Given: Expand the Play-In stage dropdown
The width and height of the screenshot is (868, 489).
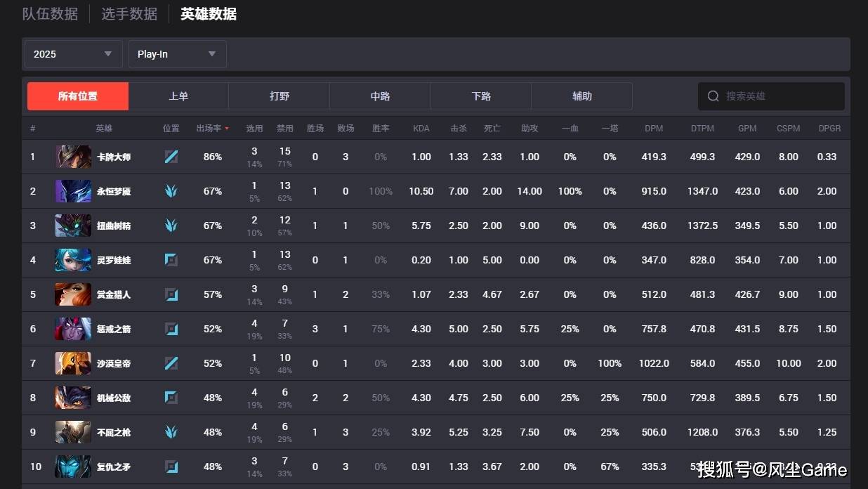Looking at the screenshot, I should point(177,54).
